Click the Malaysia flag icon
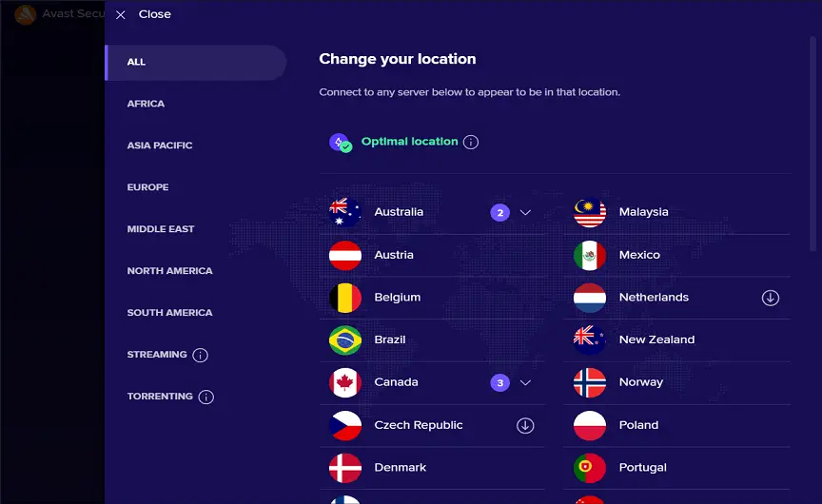 pyautogui.click(x=590, y=212)
